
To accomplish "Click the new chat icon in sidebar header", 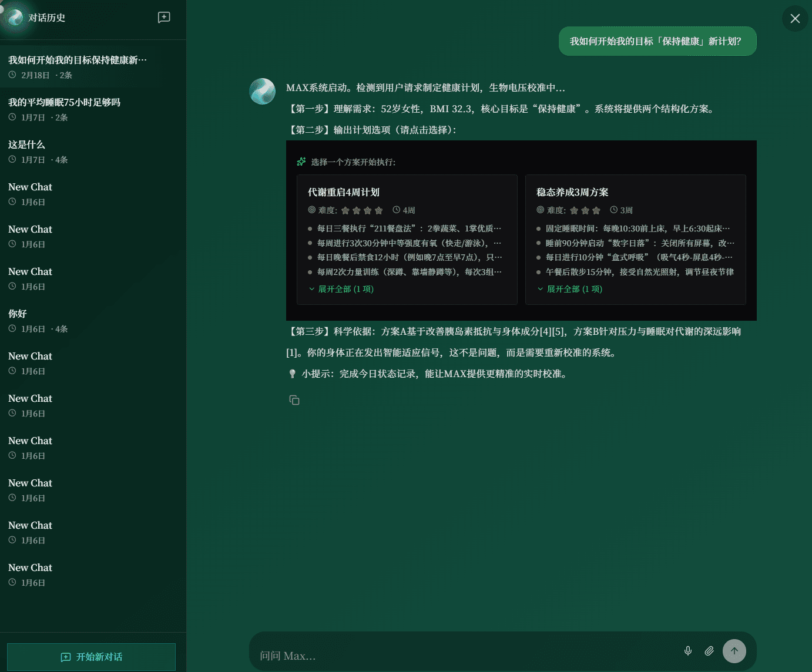I will coord(164,18).
